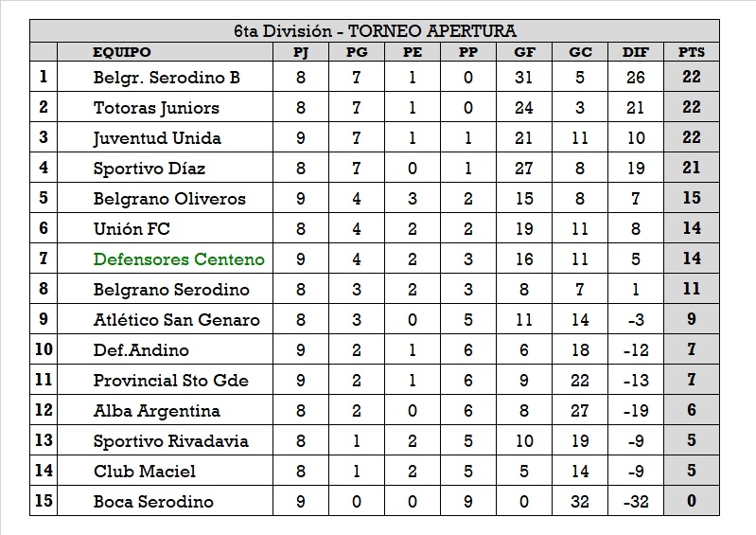Viewport: 756px width, 535px height.
Task: Click the green Defensores Centeno team name
Action: pyautogui.click(x=179, y=259)
